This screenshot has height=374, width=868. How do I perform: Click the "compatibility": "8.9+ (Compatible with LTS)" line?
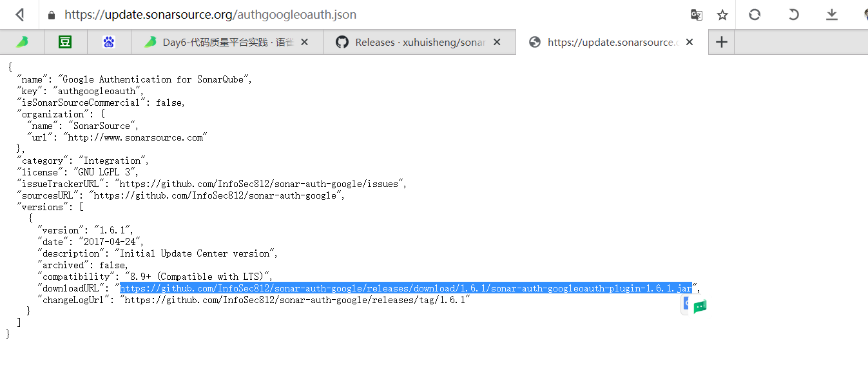click(x=155, y=277)
